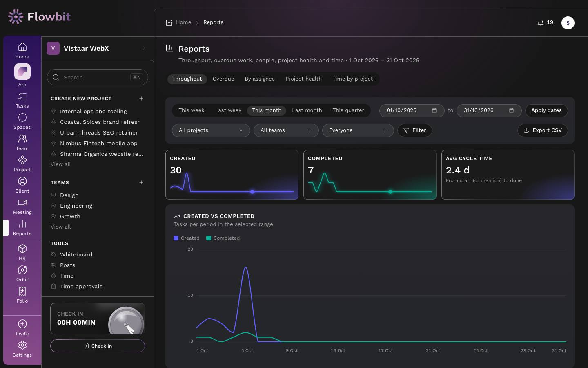Open the Client section
This screenshot has height=368, width=588.
coord(22,185)
